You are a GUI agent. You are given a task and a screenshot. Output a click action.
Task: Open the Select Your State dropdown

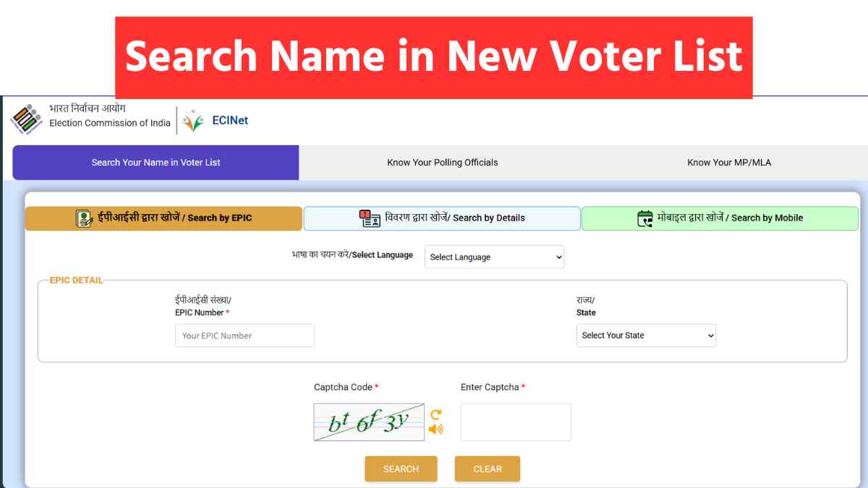pyautogui.click(x=646, y=335)
